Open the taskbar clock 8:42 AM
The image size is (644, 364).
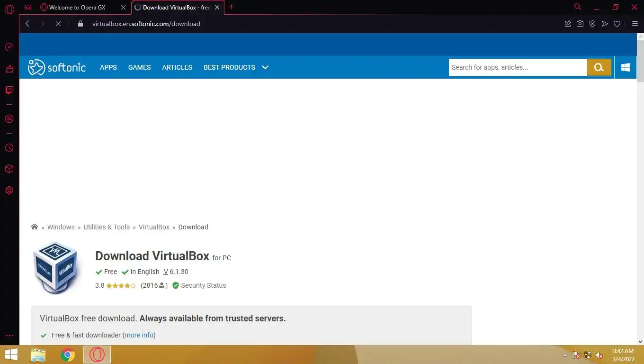(623, 355)
